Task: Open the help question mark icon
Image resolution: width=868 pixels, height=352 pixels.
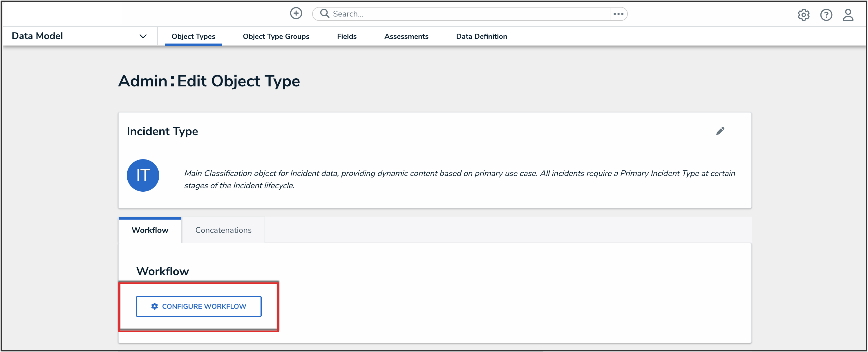Action: pos(826,15)
